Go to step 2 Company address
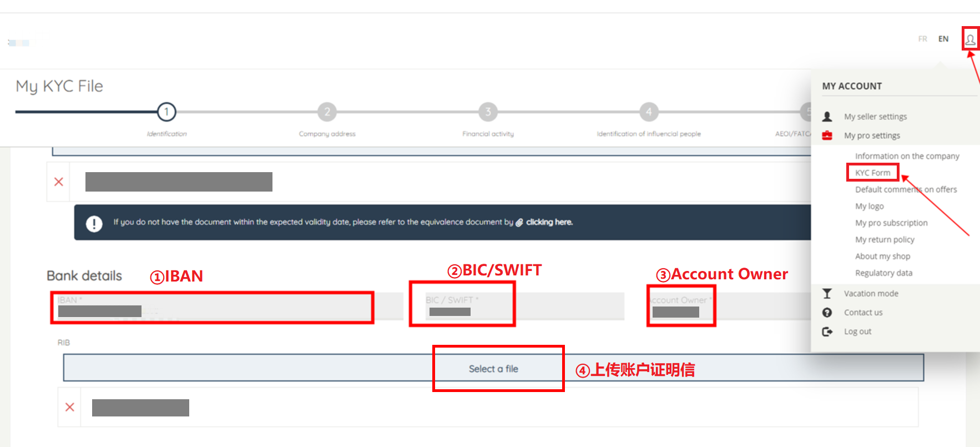This screenshot has width=980, height=447. coord(327,112)
